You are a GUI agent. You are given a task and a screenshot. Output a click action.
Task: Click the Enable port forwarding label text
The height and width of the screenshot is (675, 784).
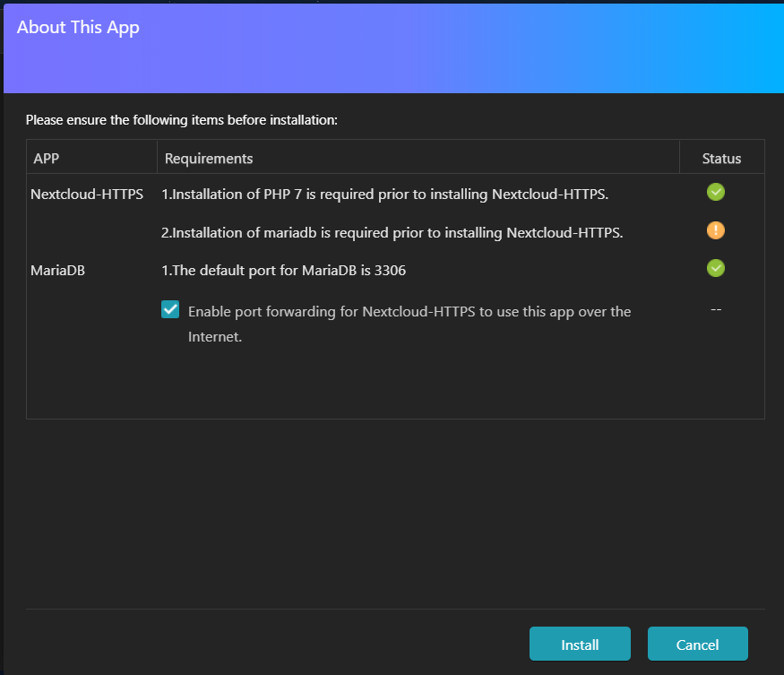(409, 324)
